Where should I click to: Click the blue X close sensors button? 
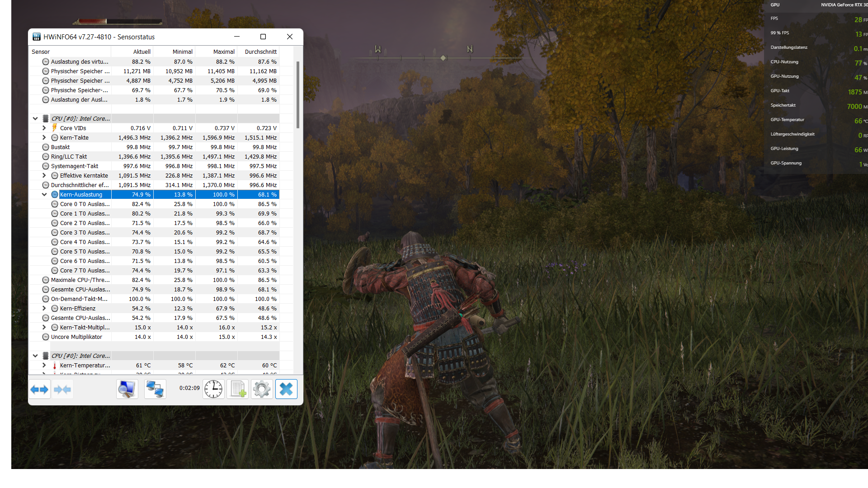pyautogui.click(x=286, y=389)
